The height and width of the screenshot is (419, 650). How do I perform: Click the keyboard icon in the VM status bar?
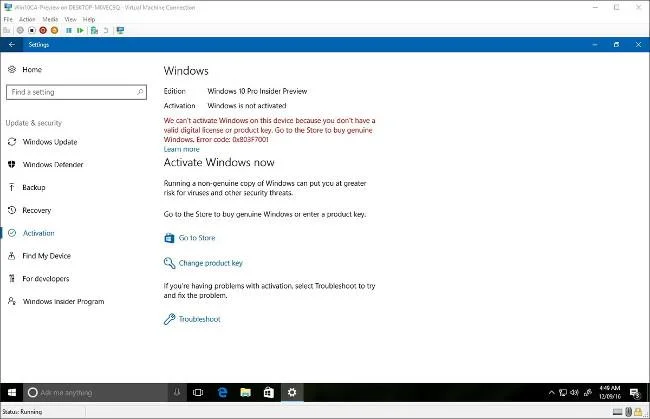pos(618,412)
